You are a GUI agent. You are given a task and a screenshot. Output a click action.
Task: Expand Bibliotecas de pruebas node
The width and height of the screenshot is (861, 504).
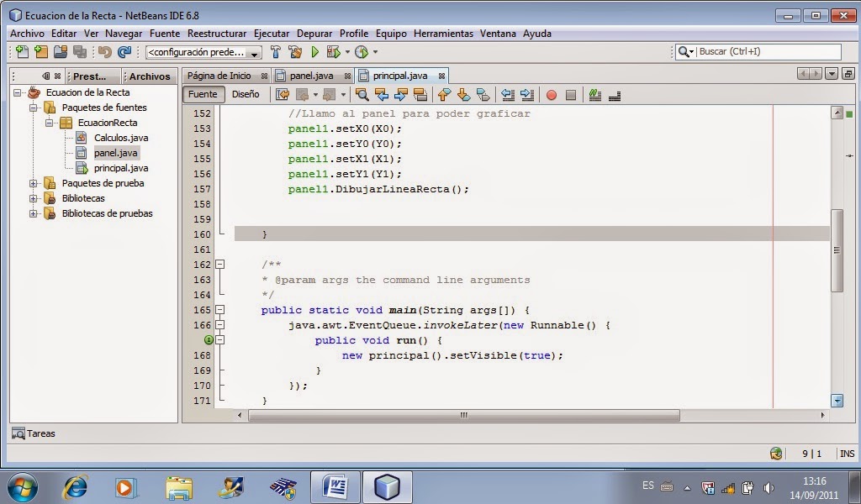tap(33, 214)
